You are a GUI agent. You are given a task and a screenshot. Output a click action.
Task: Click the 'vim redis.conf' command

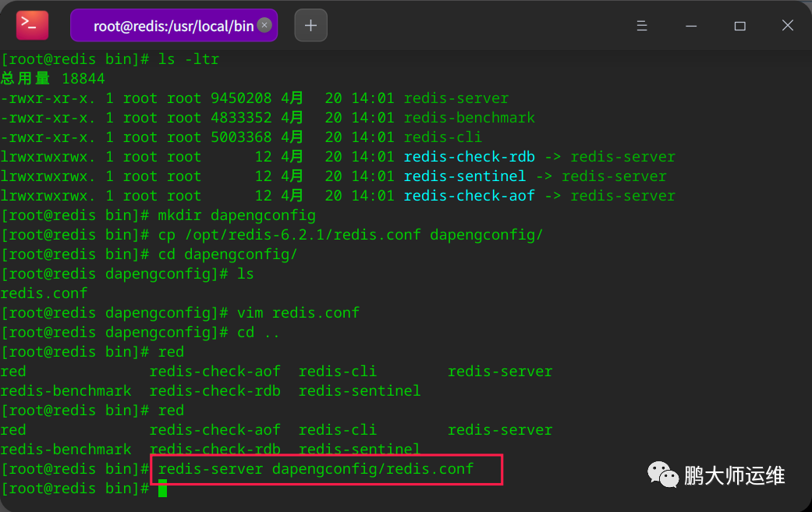298,313
